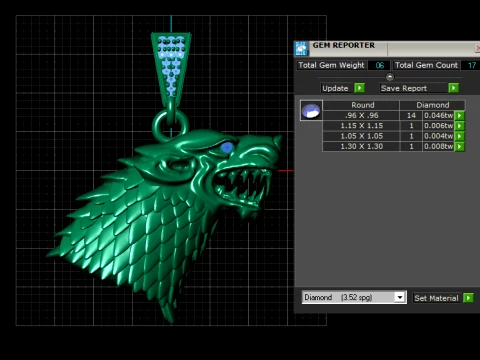Click the Diamond column header
Image resolution: width=480 pixels, height=360 pixels.
point(433,105)
